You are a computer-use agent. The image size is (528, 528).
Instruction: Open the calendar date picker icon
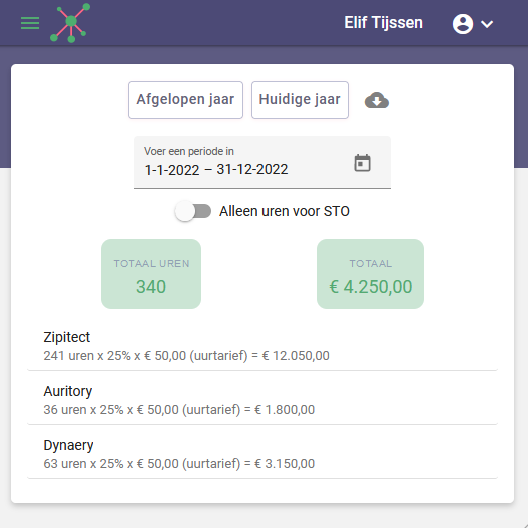point(362,163)
